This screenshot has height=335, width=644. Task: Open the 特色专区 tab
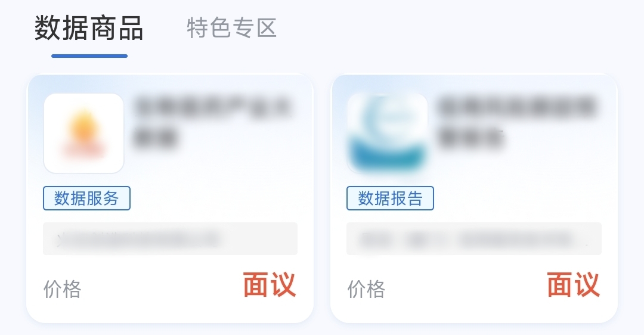coord(231,28)
